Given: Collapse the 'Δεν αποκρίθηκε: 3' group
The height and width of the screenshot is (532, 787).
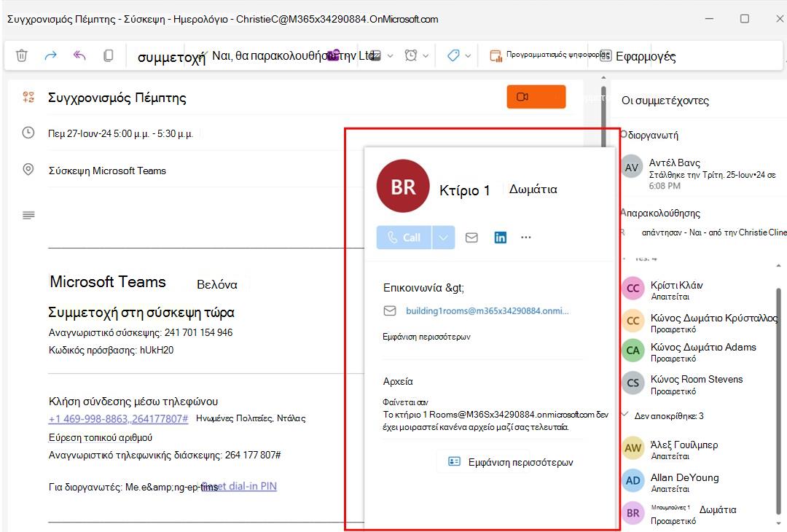Looking at the screenshot, I should pos(625,415).
